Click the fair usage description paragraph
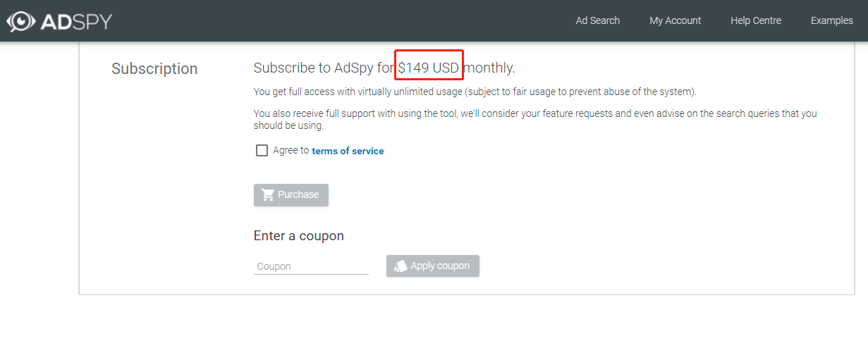Viewport: 868px width, 348px height. (474, 92)
